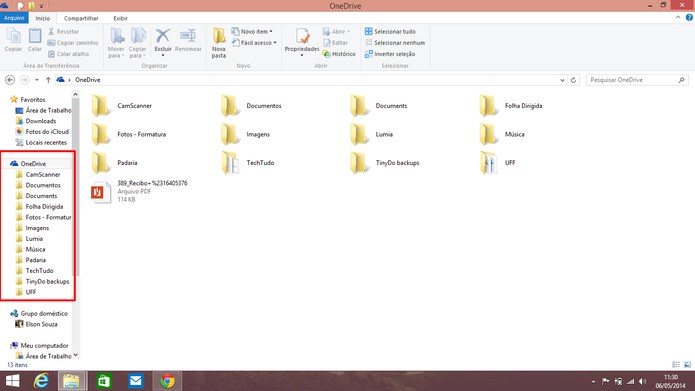
Task: Switch to details view icon
Action: pos(676,364)
